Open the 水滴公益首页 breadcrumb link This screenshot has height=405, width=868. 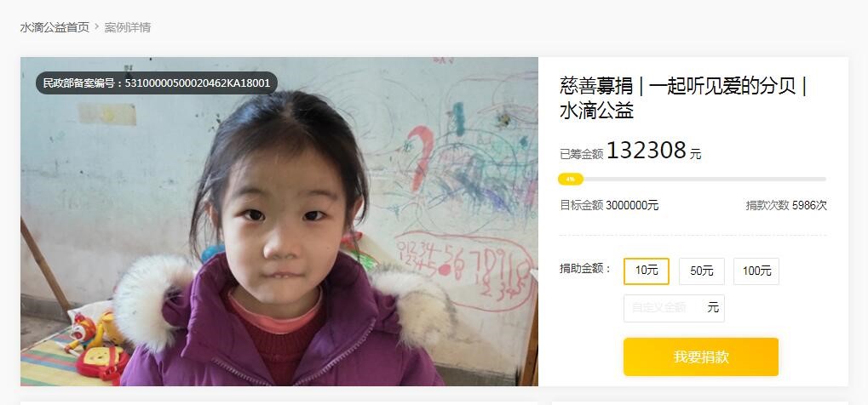(x=55, y=27)
